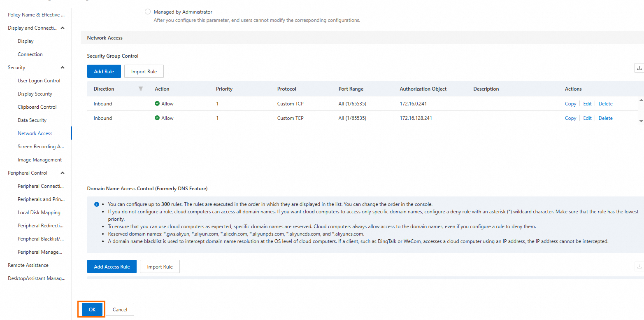Click the export icon beside Add Access Rule

pos(639,266)
